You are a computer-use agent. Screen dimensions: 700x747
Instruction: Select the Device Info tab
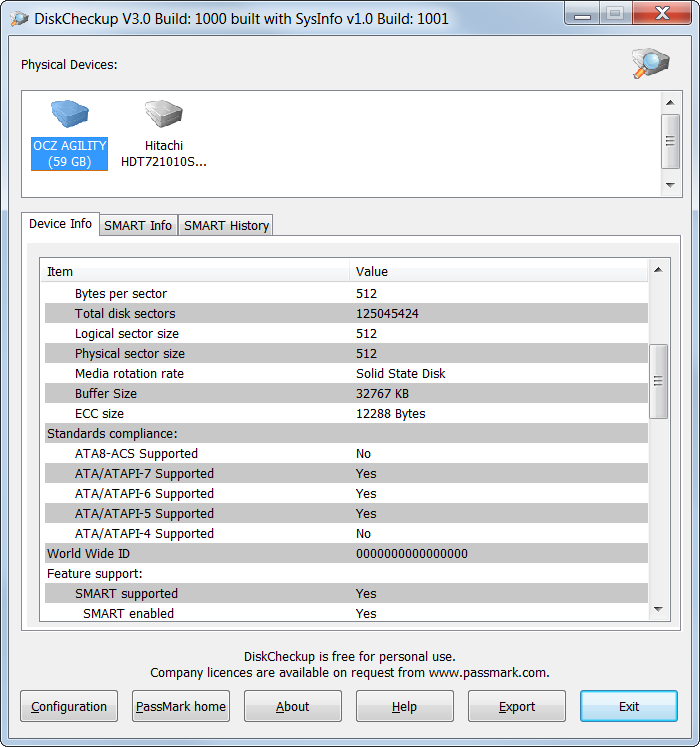pyautogui.click(x=61, y=224)
